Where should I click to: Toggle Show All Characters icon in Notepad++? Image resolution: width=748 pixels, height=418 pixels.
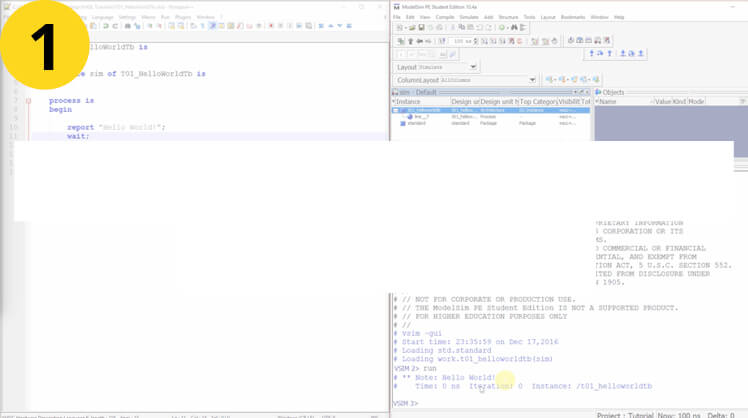(202, 26)
